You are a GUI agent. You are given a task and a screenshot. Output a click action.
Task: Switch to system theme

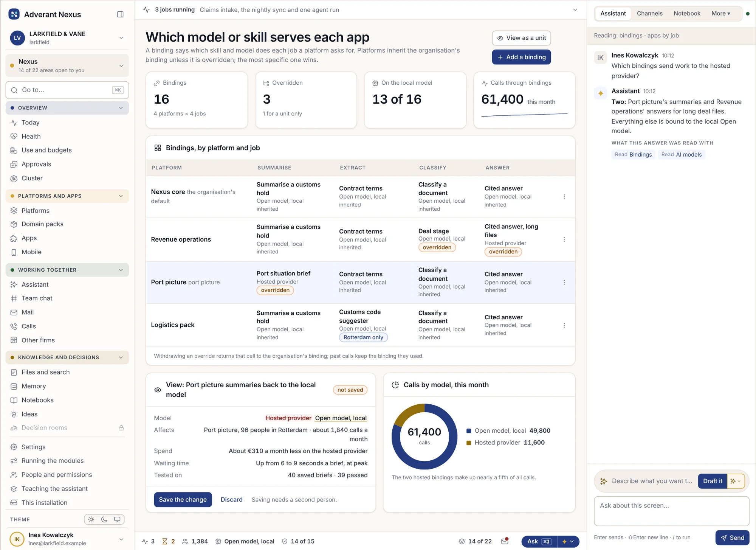(117, 519)
